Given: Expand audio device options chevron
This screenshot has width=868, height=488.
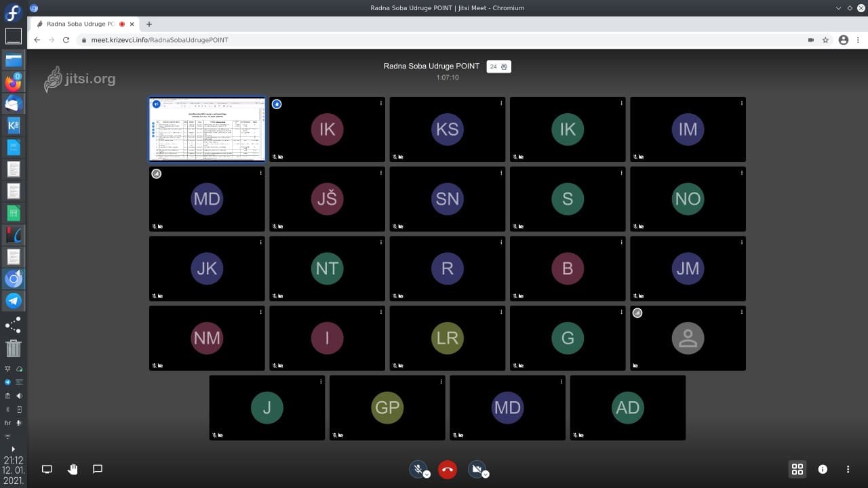Looking at the screenshot, I should (x=427, y=474).
